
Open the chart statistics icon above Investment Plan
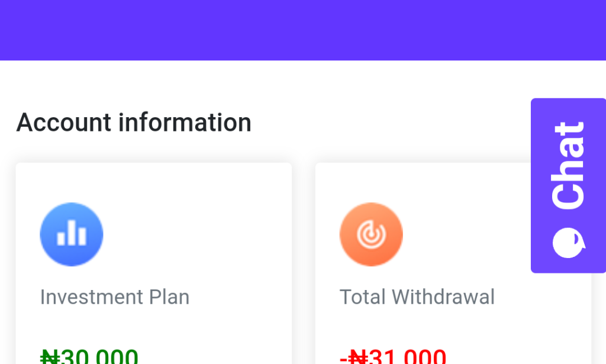click(x=71, y=234)
